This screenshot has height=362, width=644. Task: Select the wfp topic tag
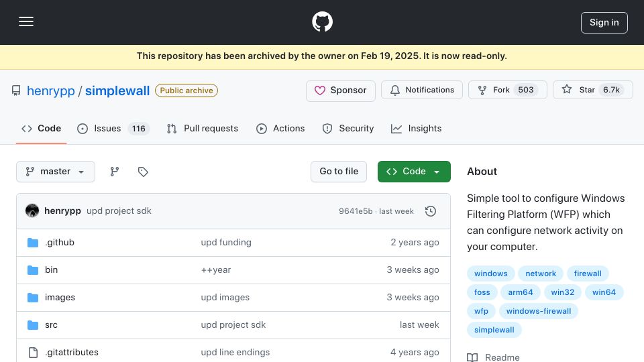pos(481,312)
